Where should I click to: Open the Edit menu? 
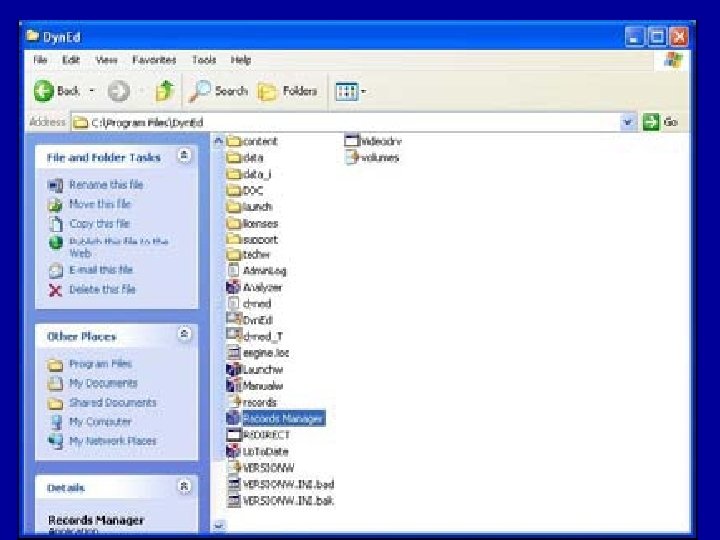[71, 60]
